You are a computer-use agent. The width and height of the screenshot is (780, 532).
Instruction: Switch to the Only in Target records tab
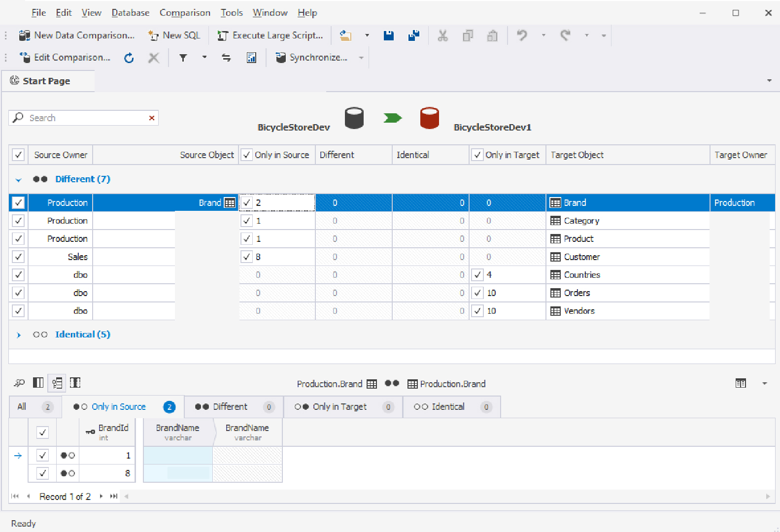click(343, 407)
